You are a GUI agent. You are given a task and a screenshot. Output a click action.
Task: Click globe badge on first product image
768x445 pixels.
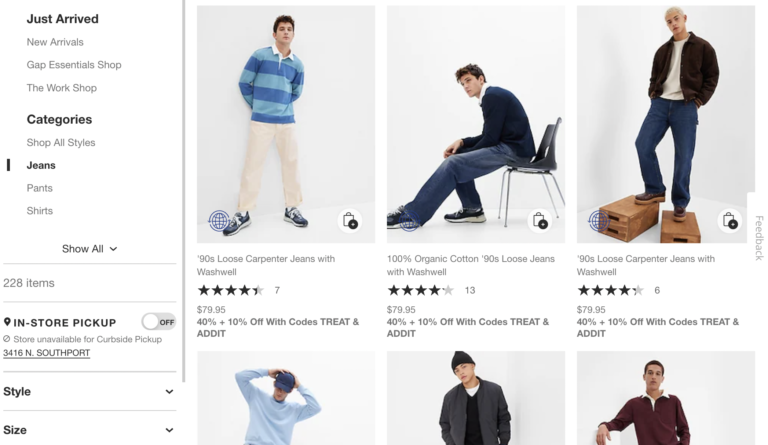tap(219, 221)
